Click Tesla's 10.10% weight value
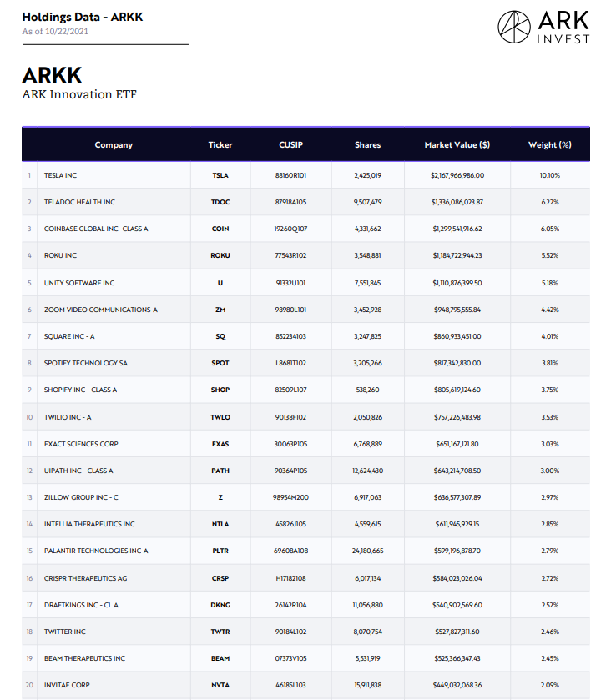Viewport: 611px width, 700px height. point(550,175)
